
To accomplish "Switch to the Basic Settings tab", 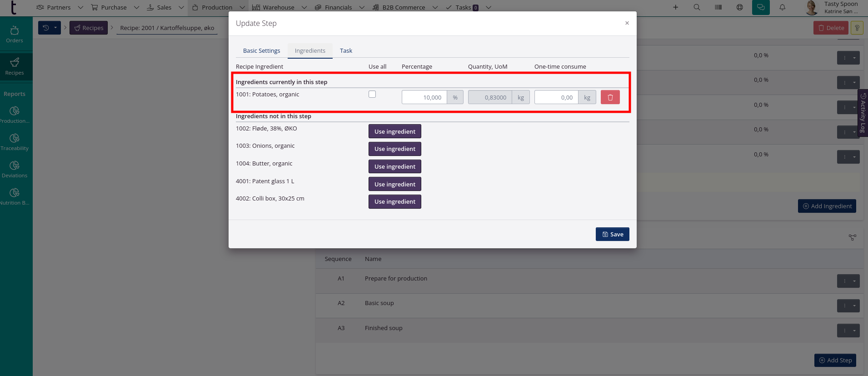I will [261, 50].
